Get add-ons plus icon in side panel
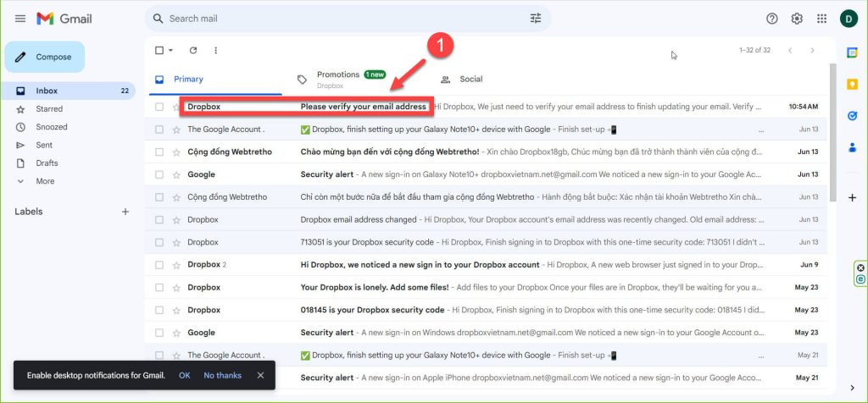 point(852,197)
